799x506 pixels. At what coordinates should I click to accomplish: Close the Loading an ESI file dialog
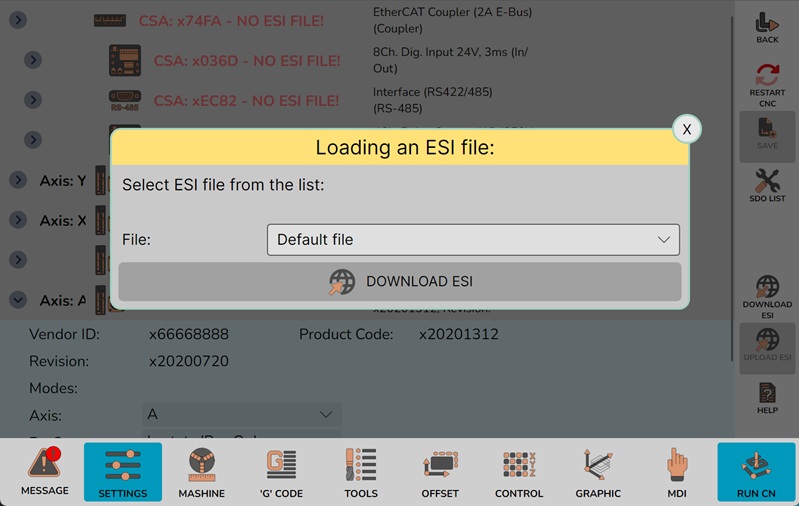click(686, 130)
